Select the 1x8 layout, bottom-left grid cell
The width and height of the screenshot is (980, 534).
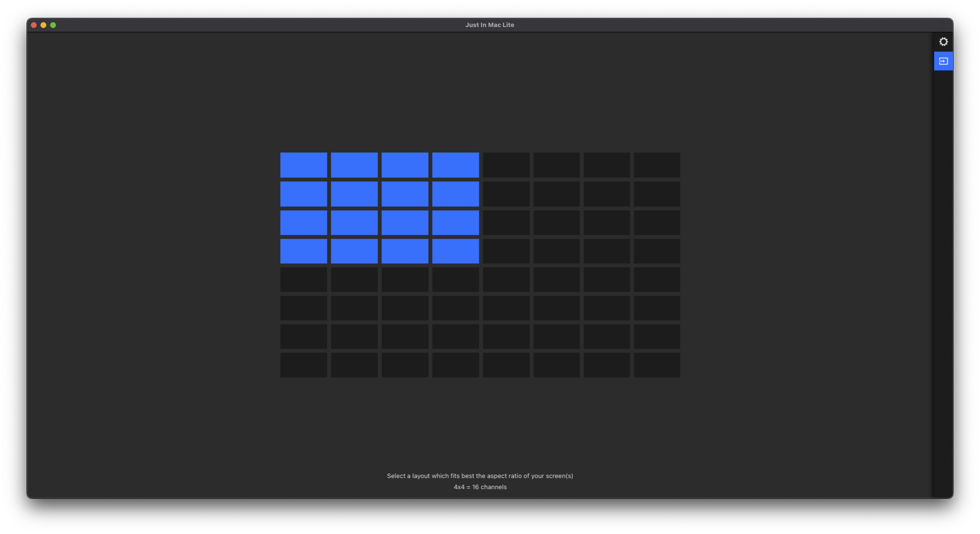tap(303, 365)
